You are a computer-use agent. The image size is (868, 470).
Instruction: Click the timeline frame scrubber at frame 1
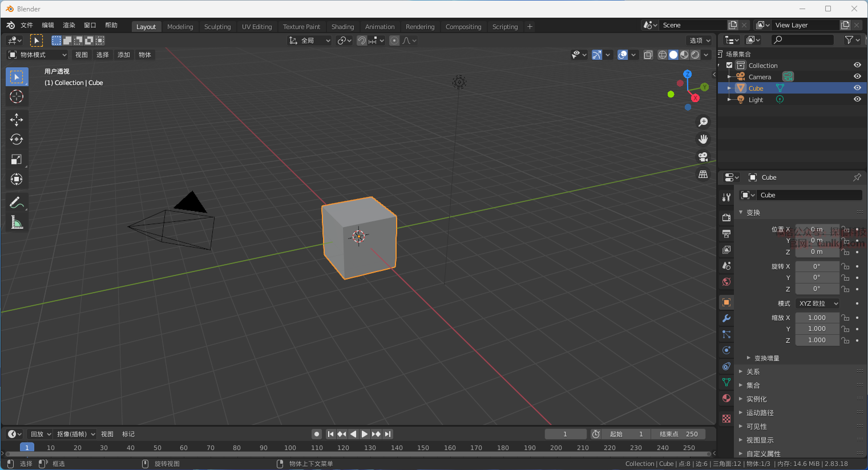coord(27,448)
